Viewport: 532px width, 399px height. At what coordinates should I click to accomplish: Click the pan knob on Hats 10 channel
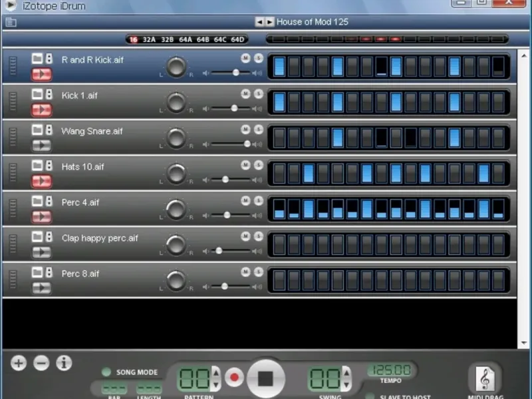(176, 173)
